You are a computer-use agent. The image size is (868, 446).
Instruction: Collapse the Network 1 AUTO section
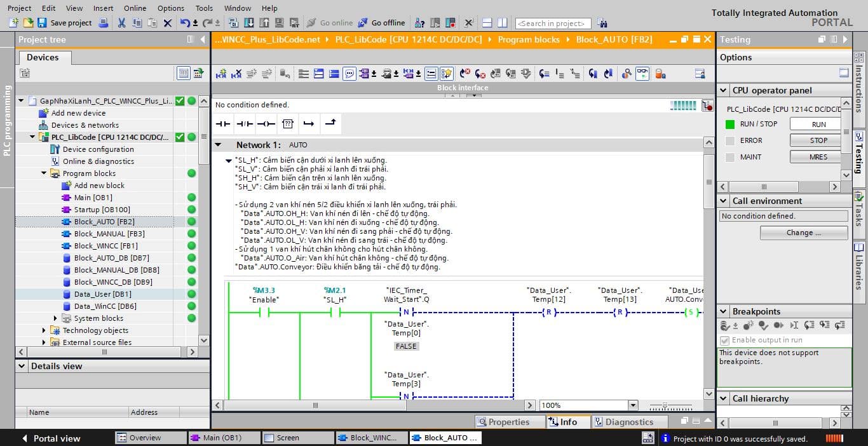pos(218,145)
